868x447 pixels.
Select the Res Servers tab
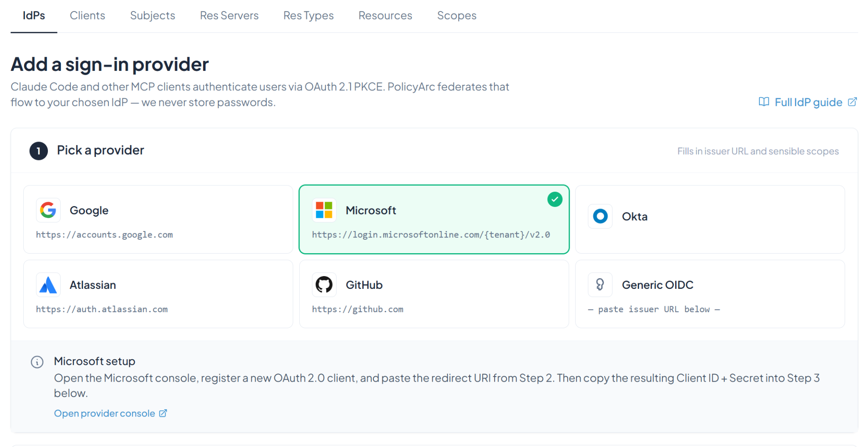tap(229, 16)
